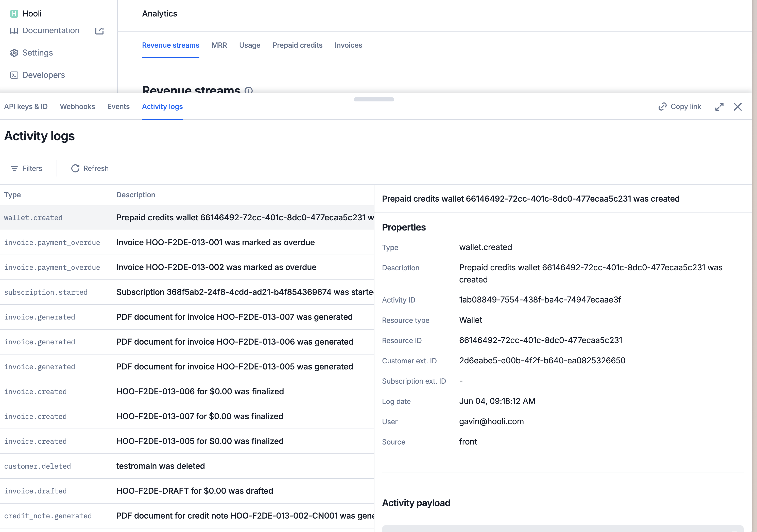The image size is (757, 532).
Task: Click the Revenue streams info icon
Action: (249, 90)
